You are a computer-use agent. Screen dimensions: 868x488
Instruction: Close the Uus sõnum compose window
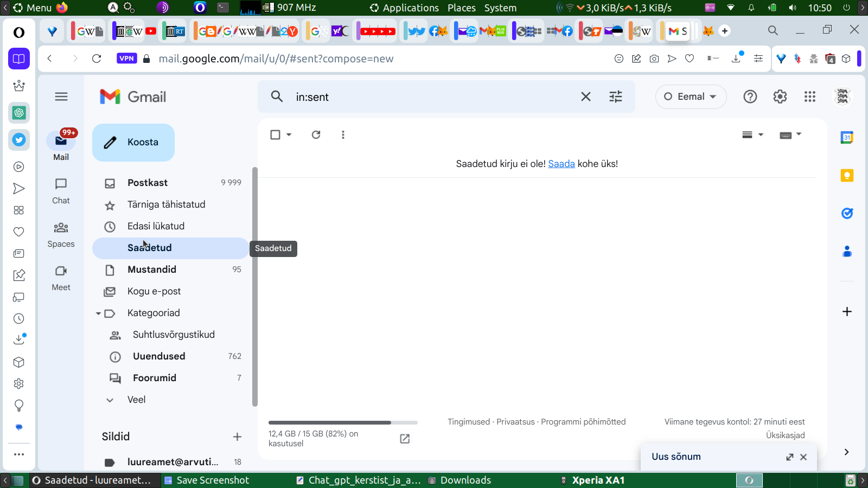(x=803, y=457)
